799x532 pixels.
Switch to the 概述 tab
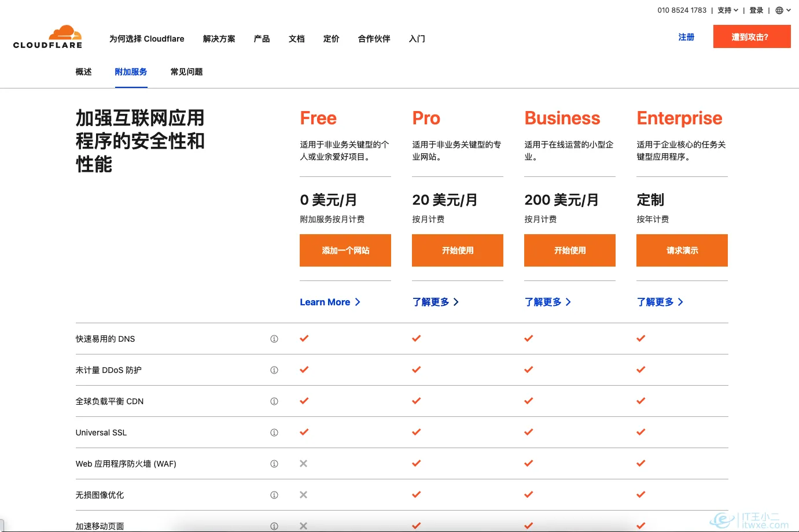(x=83, y=72)
